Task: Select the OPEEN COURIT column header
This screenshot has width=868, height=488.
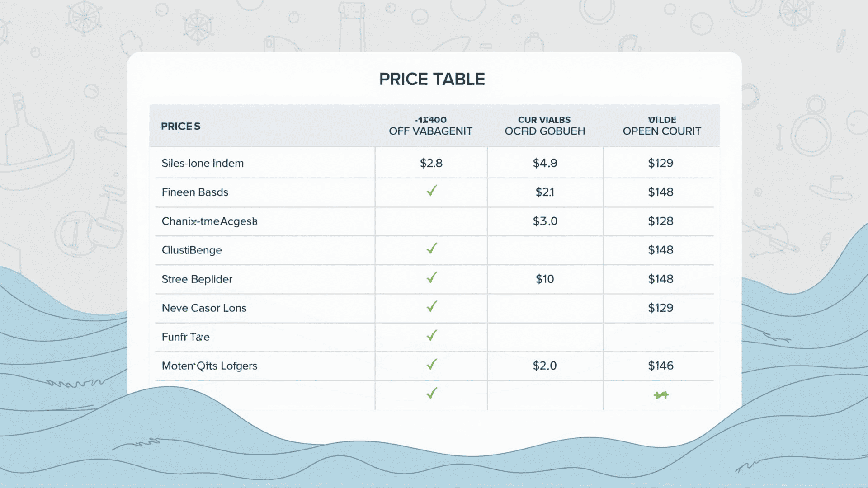Action: (x=662, y=126)
